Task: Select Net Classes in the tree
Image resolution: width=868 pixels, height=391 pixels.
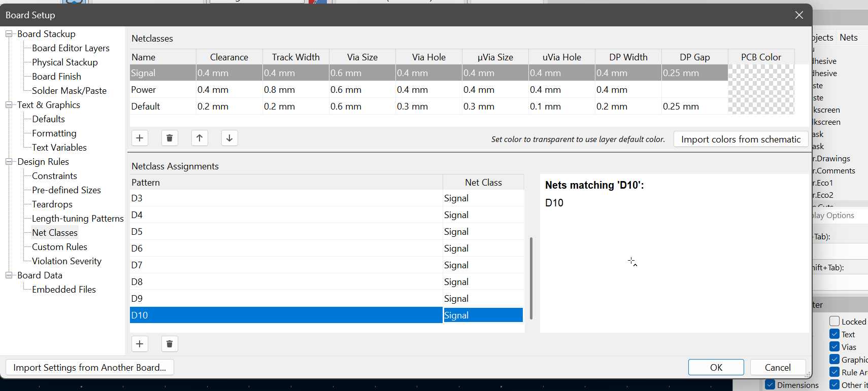Action: coord(55,233)
